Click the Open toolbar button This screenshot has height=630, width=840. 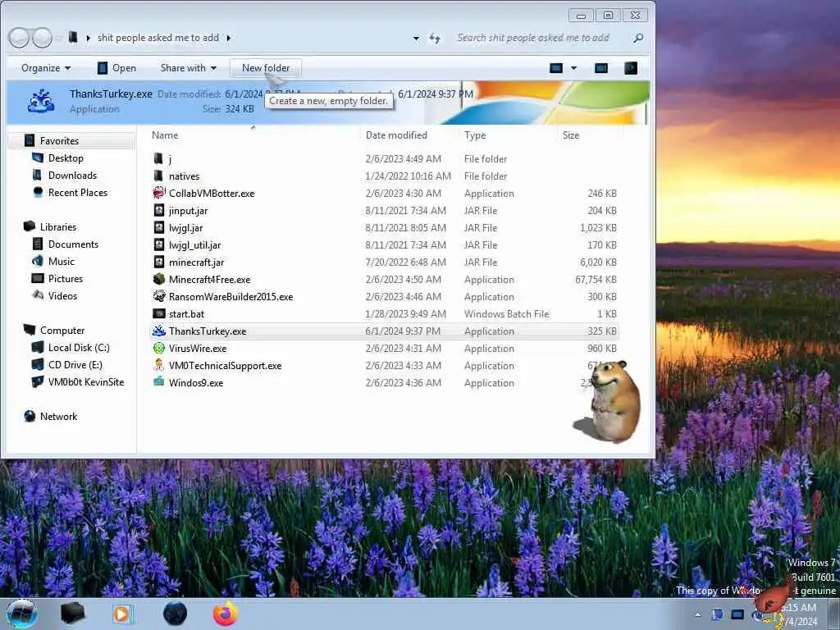tap(116, 68)
